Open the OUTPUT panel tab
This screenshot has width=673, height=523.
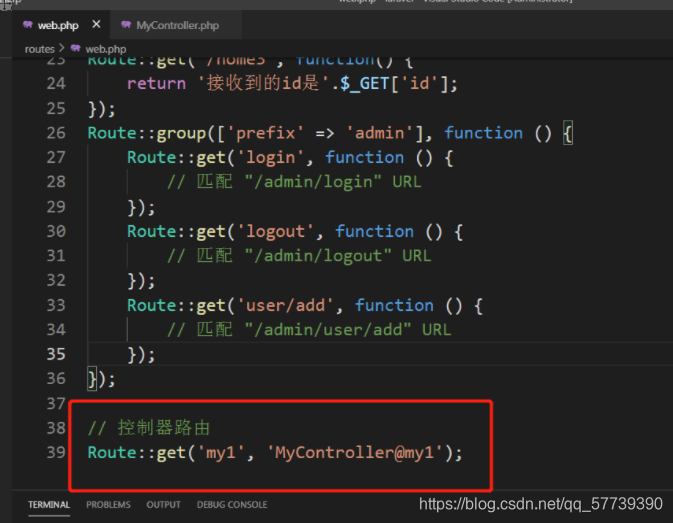[x=164, y=505]
